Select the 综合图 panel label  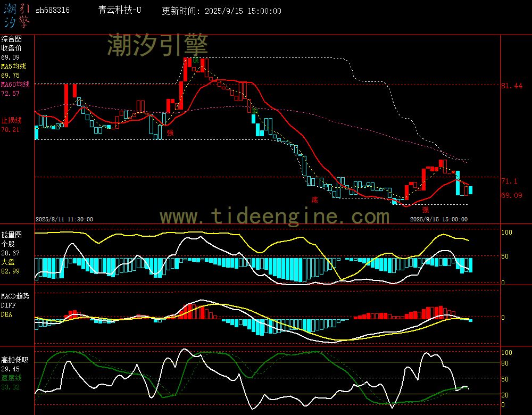coord(12,39)
